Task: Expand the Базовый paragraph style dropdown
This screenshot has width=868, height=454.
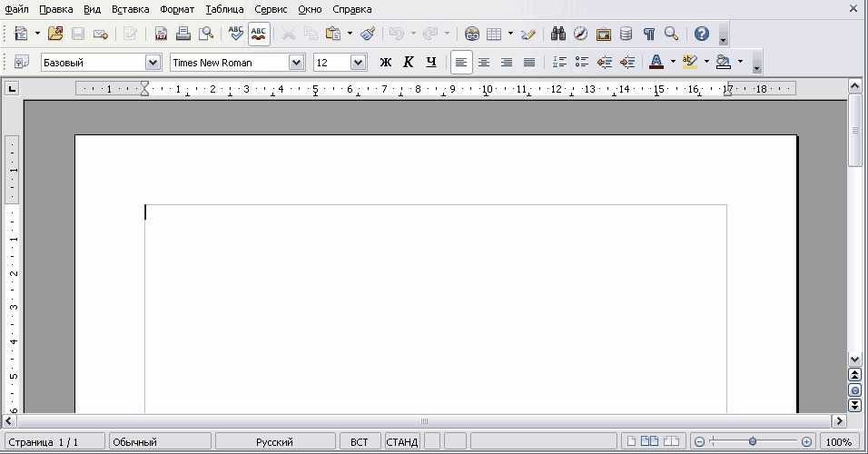Action: [153, 63]
